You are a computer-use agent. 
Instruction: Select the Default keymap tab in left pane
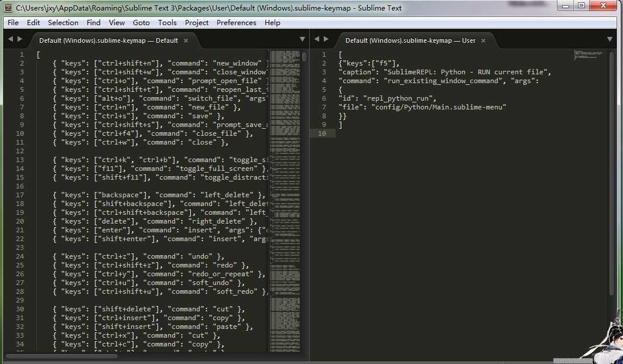(x=108, y=40)
